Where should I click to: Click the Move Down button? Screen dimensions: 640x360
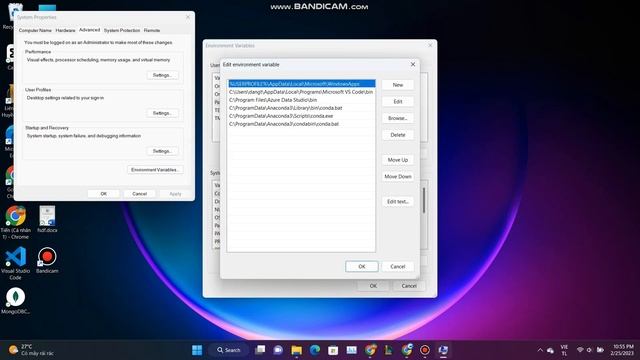[398, 177]
